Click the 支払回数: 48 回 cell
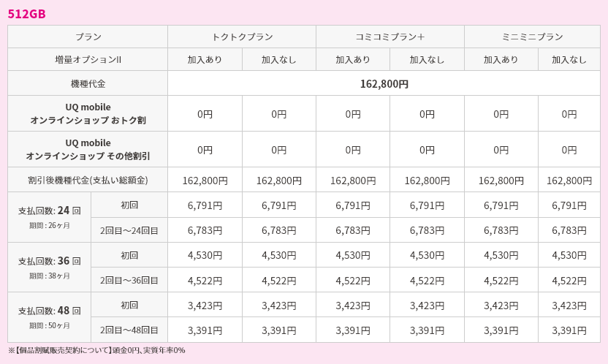The height and width of the screenshot is (364, 608). [50, 317]
